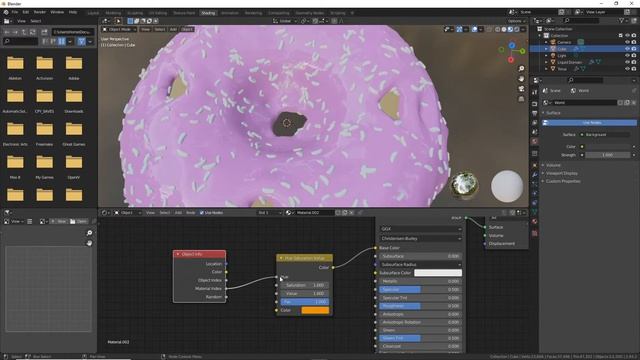
Task: Toggle camera view icon in 3D viewport
Action: click(521, 89)
